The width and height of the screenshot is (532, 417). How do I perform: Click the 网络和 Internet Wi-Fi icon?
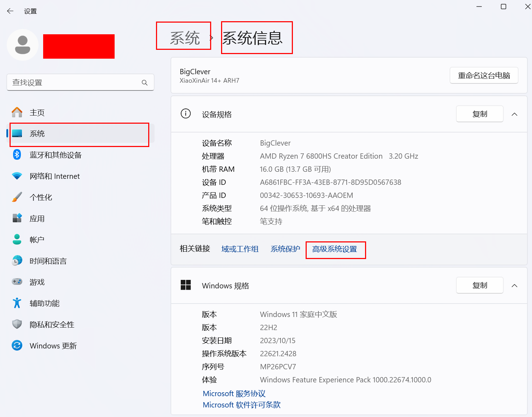[17, 176]
